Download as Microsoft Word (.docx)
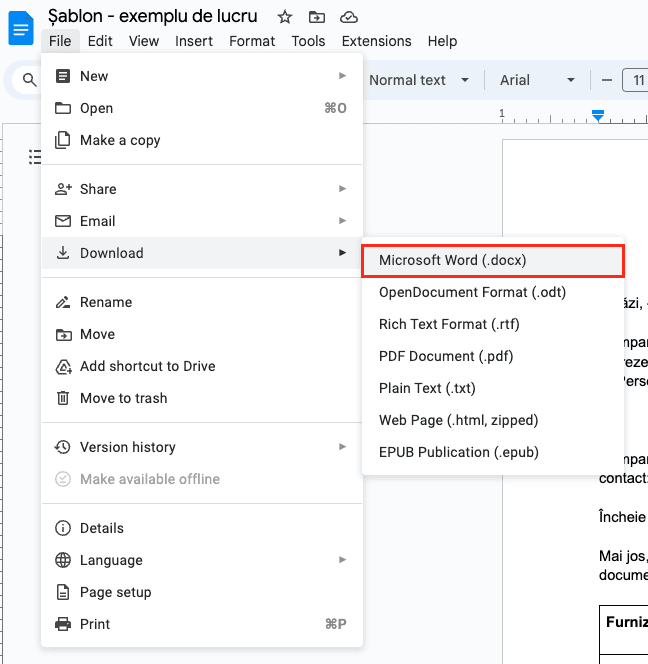This screenshot has height=664, width=648. point(493,260)
